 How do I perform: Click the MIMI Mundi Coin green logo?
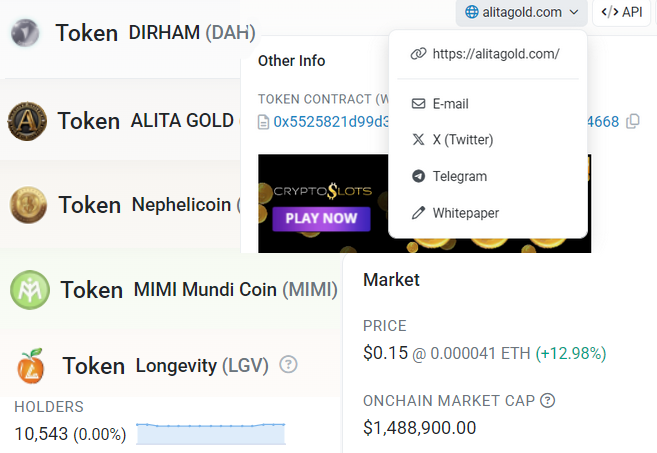[30, 290]
